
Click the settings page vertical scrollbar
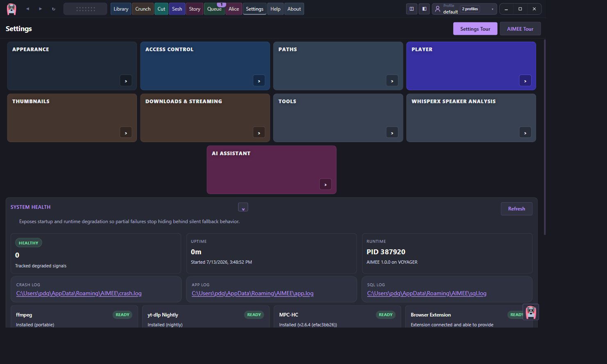(545, 137)
